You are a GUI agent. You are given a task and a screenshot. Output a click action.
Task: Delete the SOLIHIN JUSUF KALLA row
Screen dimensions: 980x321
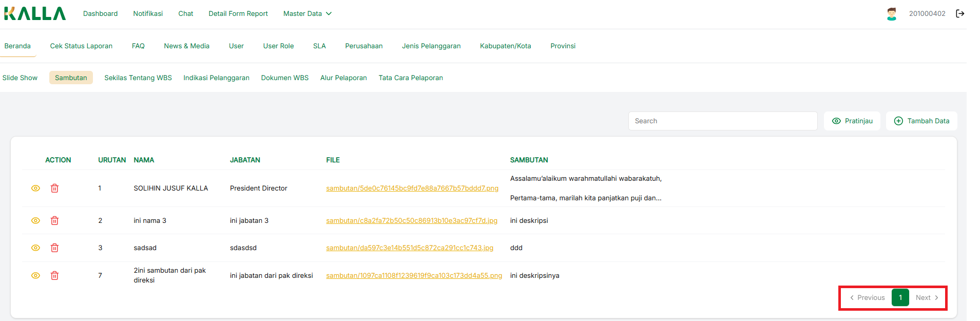pyautogui.click(x=54, y=188)
